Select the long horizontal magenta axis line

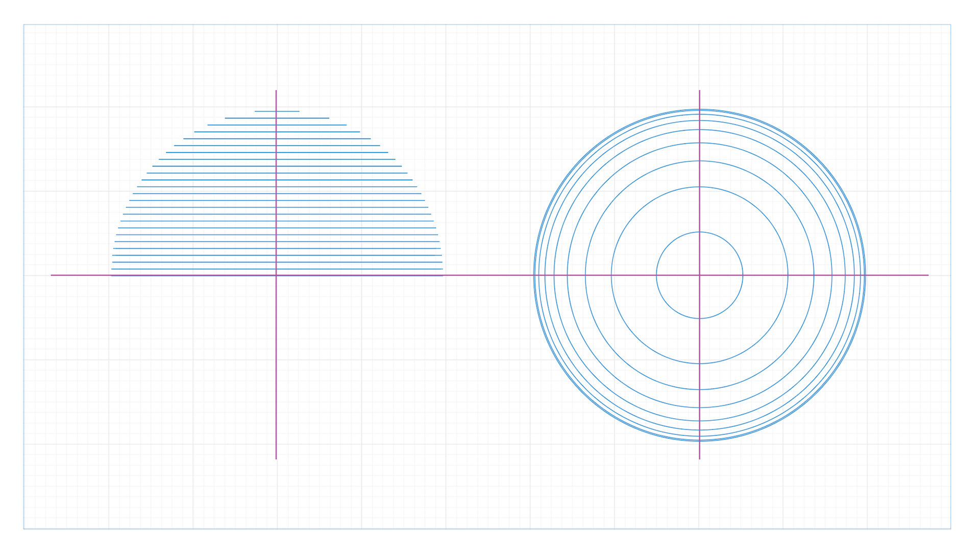point(489,275)
